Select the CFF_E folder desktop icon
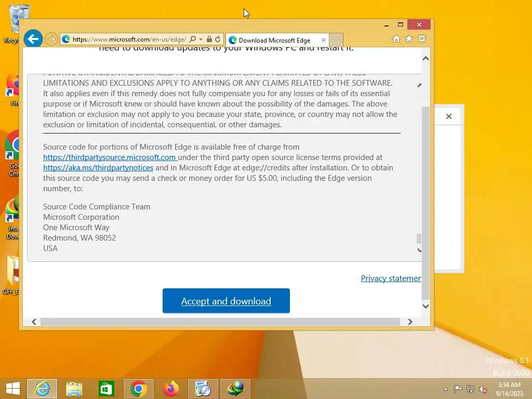 [x=12, y=275]
